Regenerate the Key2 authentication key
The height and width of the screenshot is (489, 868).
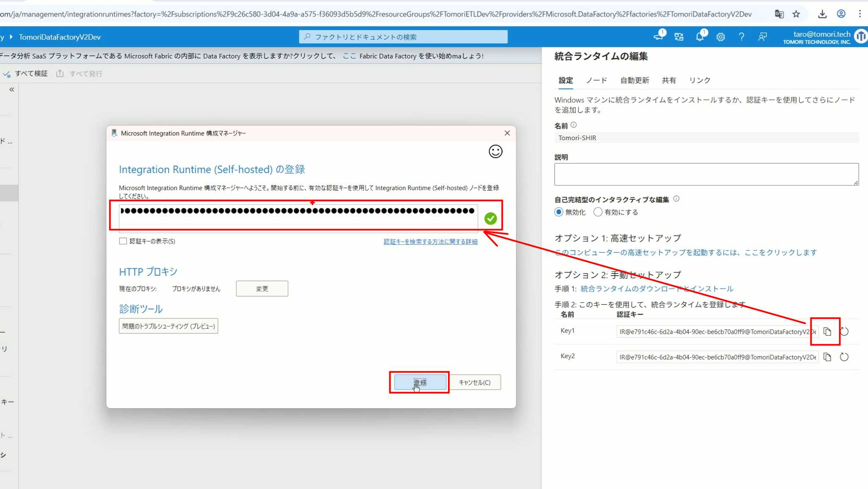tap(844, 357)
